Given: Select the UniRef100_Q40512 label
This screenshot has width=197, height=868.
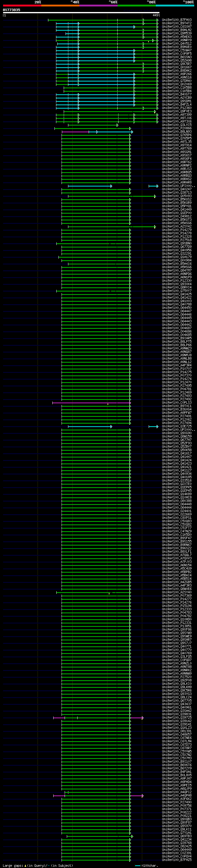Looking at the screenshot, I should pyautogui.click(x=177, y=43).
